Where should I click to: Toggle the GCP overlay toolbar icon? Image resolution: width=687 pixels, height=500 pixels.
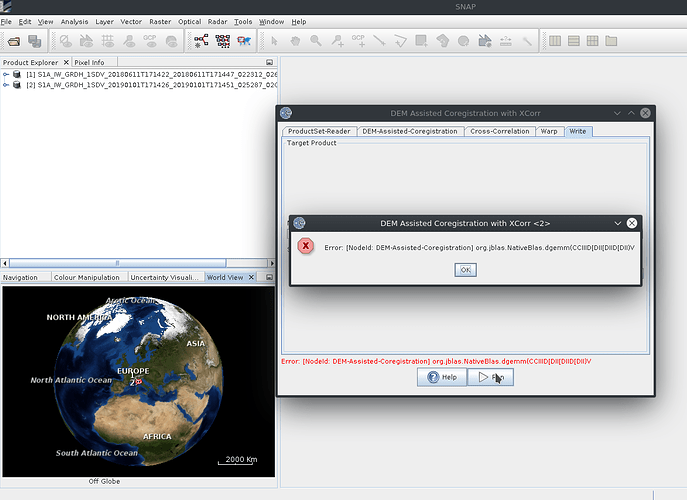(150, 41)
